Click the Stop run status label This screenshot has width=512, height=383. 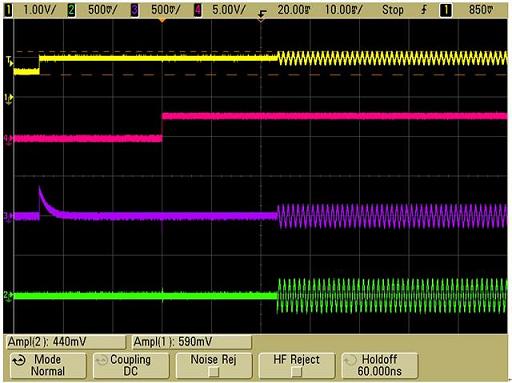click(x=393, y=10)
